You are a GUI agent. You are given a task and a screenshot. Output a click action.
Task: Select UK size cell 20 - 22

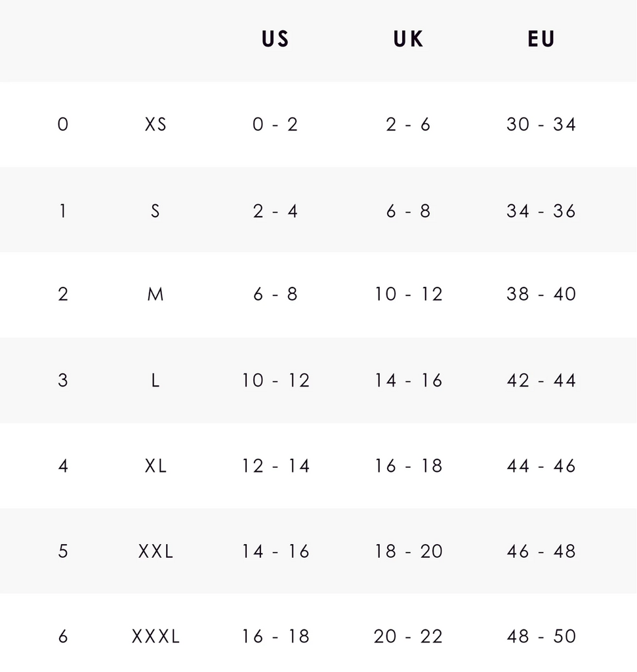[x=408, y=636]
